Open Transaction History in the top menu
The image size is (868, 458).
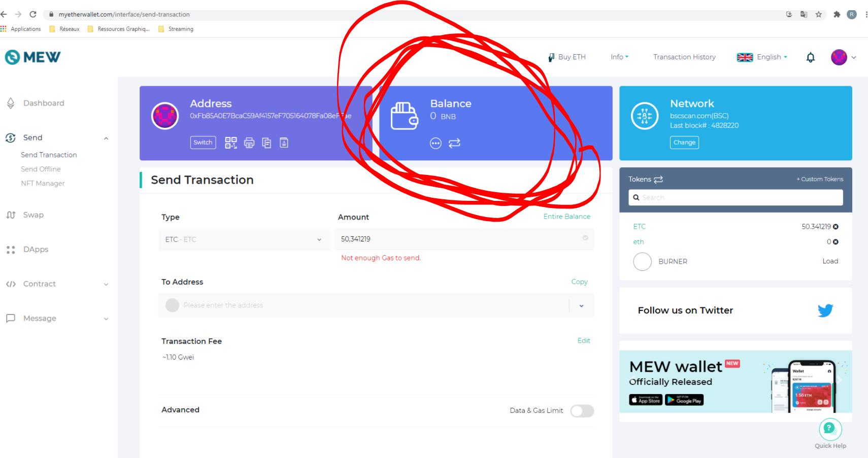click(684, 57)
